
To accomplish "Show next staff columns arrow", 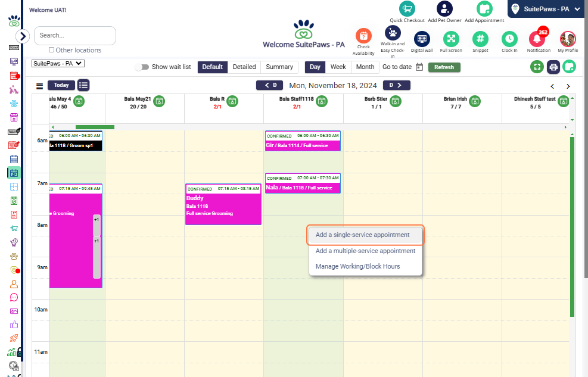I will point(568,86).
